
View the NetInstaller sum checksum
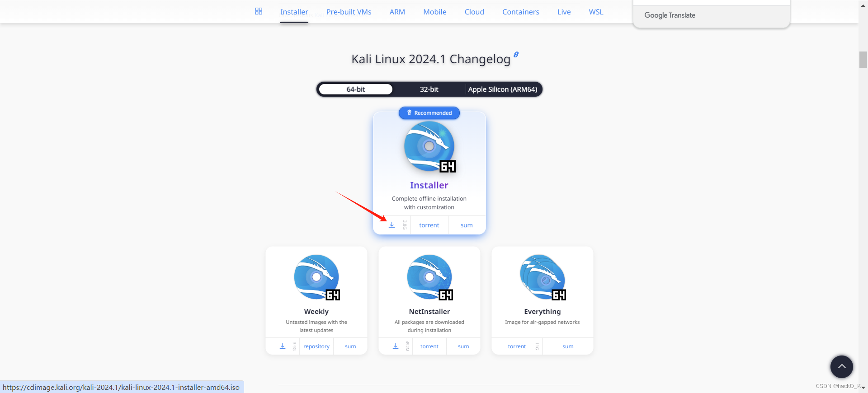click(463, 346)
